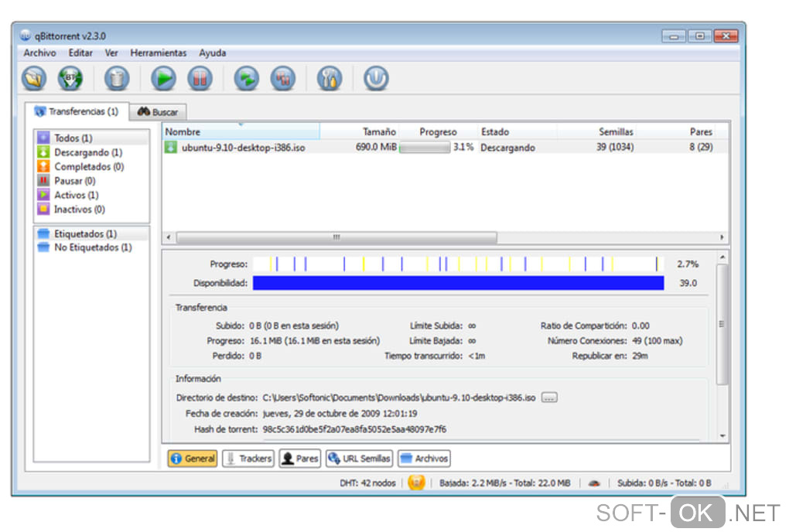Click the Estado cell reading Descargando
Viewport: 789px width, 532px height.
[x=507, y=148]
